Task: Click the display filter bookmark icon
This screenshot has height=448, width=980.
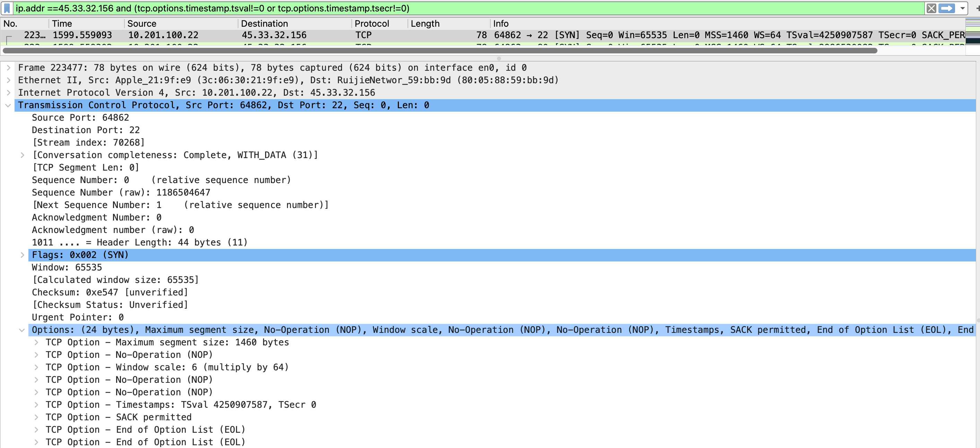Action: coord(7,8)
